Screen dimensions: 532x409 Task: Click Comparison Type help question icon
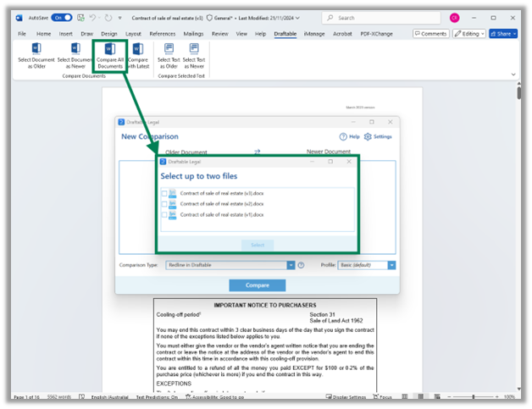(301, 265)
